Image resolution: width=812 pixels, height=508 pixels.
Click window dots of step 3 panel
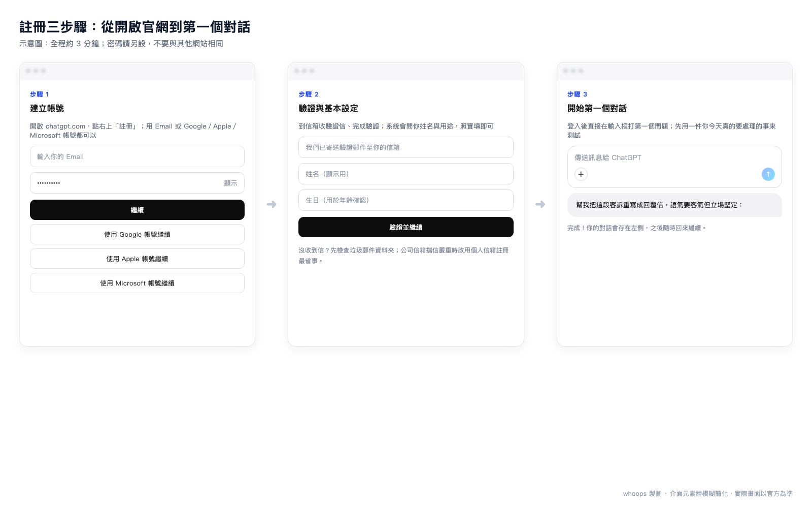click(x=573, y=71)
